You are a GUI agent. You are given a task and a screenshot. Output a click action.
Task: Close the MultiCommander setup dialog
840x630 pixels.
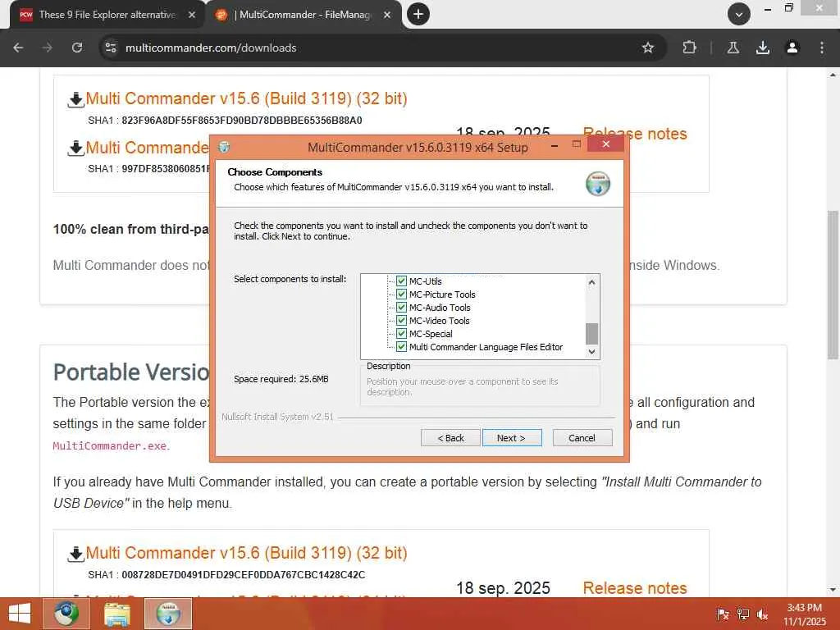[606, 144]
